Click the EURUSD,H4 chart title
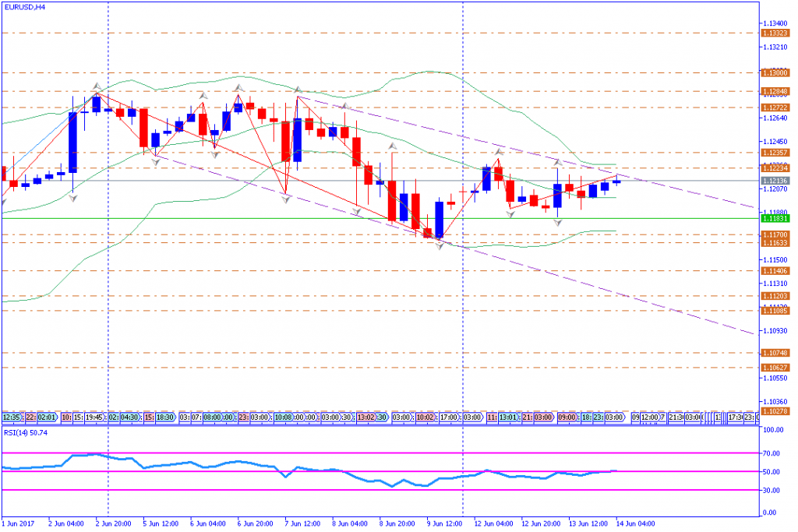Viewport: 798px width, 532px height. click(24, 6)
